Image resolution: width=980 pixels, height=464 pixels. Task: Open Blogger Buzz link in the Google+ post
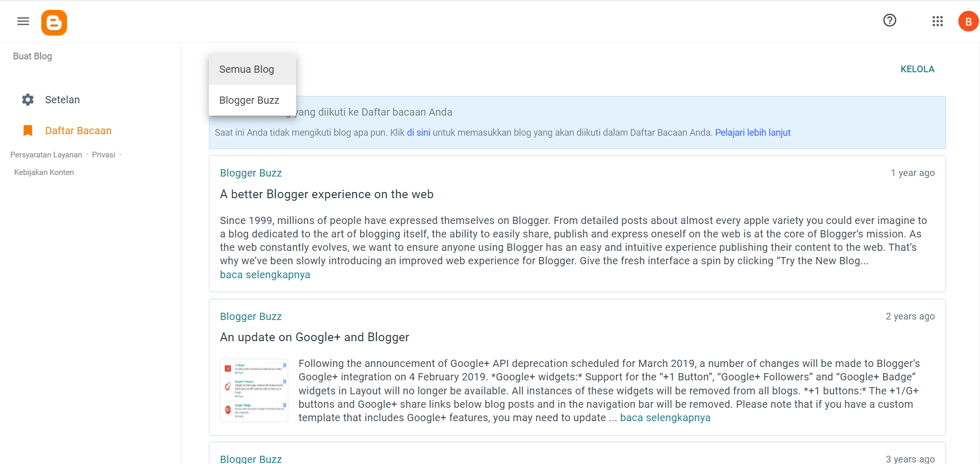tap(251, 316)
